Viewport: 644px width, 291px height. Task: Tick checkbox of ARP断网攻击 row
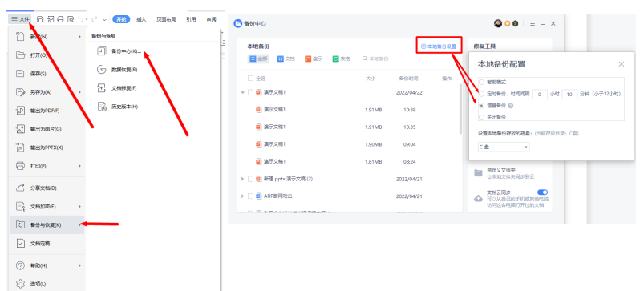pyautogui.click(x=250, y=196)
